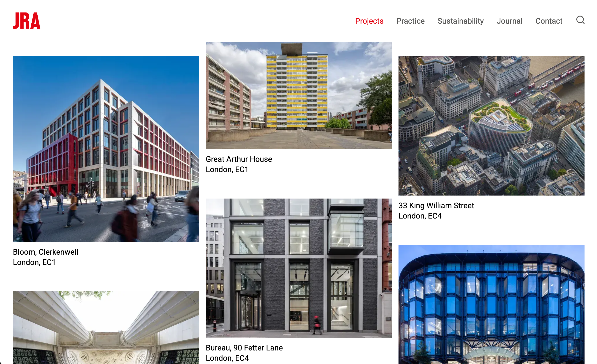Click London, EC1 under Great Arthur House
This screenshot has width=597, height=364.
227,169
